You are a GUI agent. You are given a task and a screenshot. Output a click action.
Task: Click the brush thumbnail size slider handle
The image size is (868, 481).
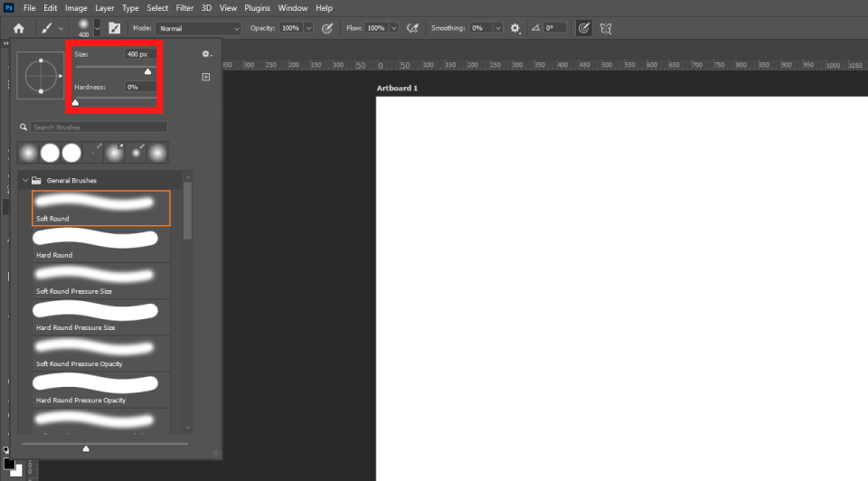click(86, 448)
